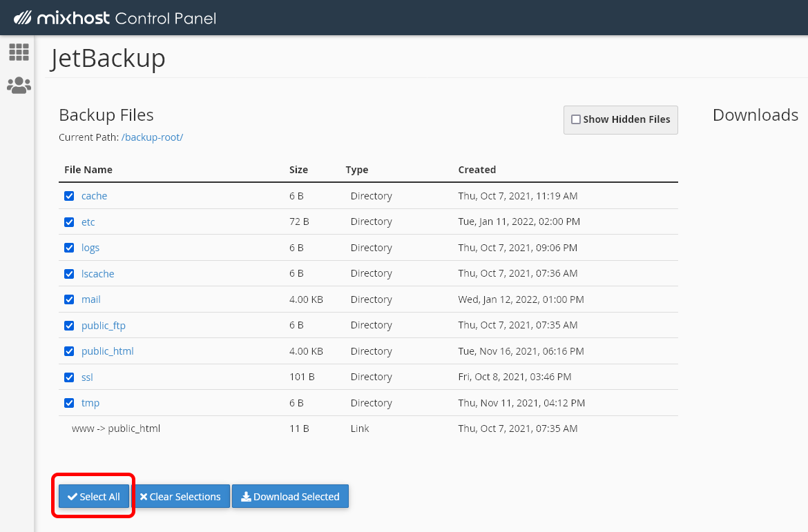The image size is (808, 532).
Task: Deselect the ssl folder checkbox
Action: pyautogui.click(x=69, y=377)
